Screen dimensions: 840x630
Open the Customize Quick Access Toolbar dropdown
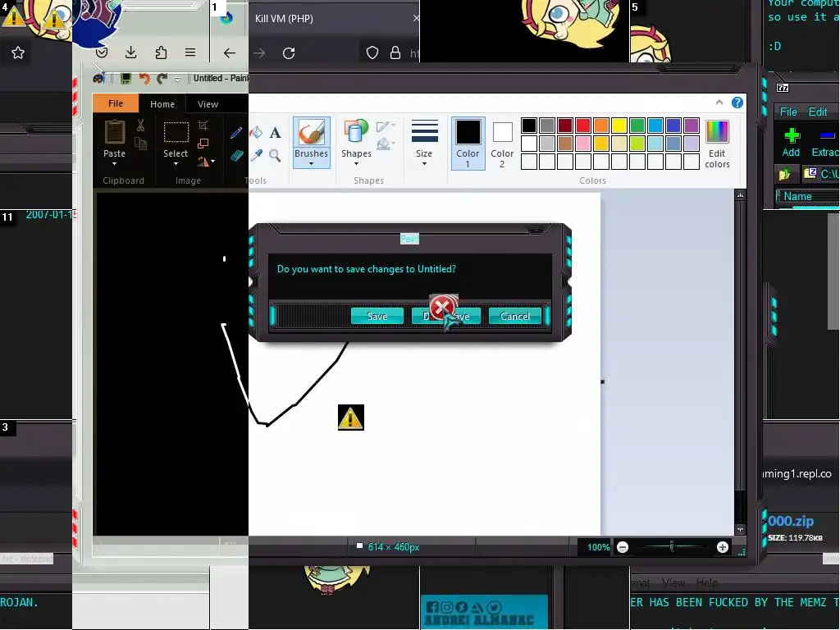[x=178, y=80]
